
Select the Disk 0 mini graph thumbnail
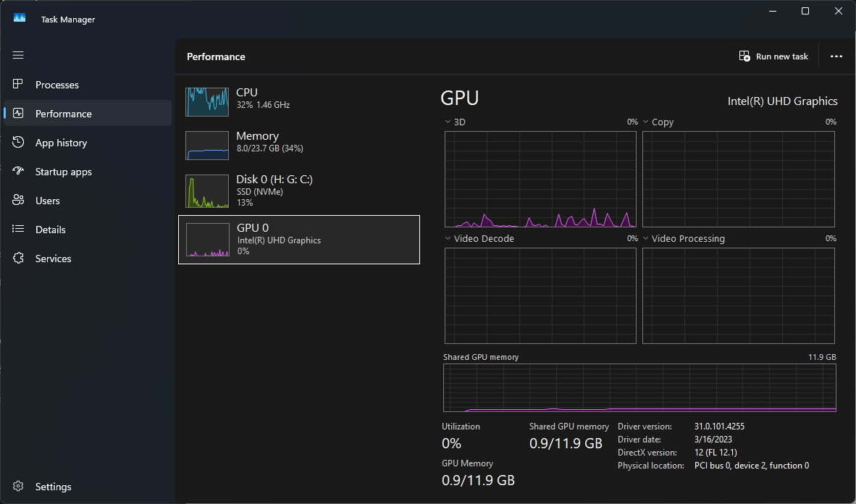pyautogui.click(x=207, y=191)
